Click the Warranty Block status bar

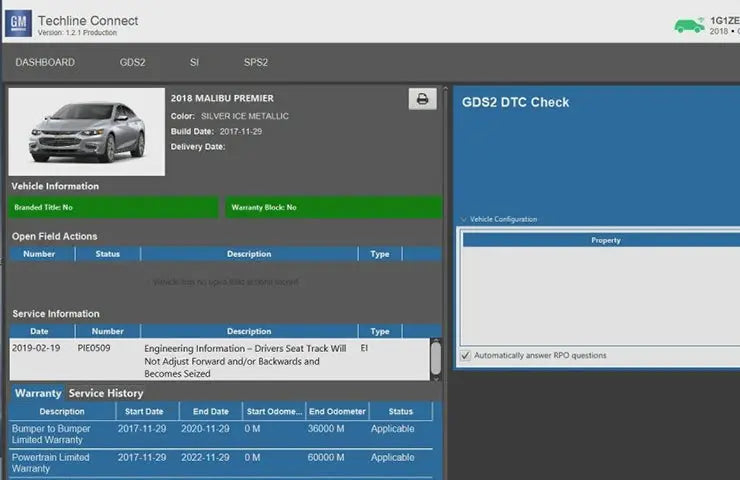[x=333, y=207]
